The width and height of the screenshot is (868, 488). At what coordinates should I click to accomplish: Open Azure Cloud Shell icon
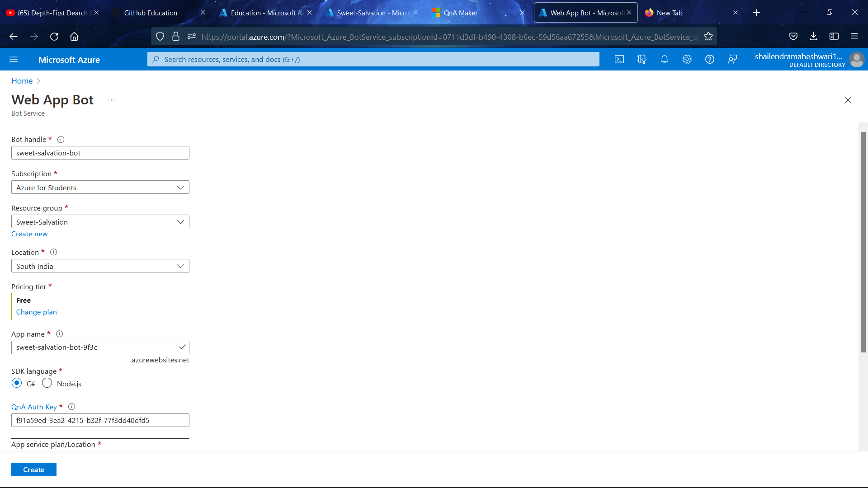tap(619, 59)
